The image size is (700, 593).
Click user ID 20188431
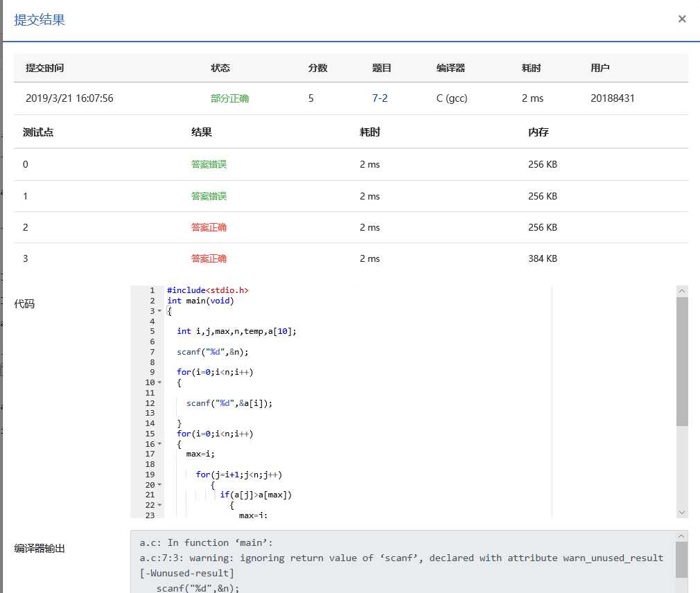(x=612, y=98)
